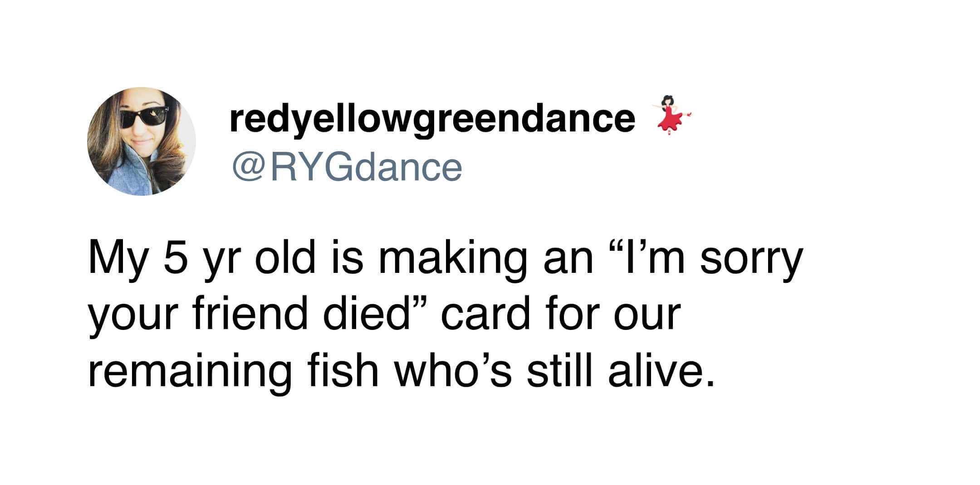Click the word "card" in the tweet
Screen dimensions: 980x485
tap(485, 315)
